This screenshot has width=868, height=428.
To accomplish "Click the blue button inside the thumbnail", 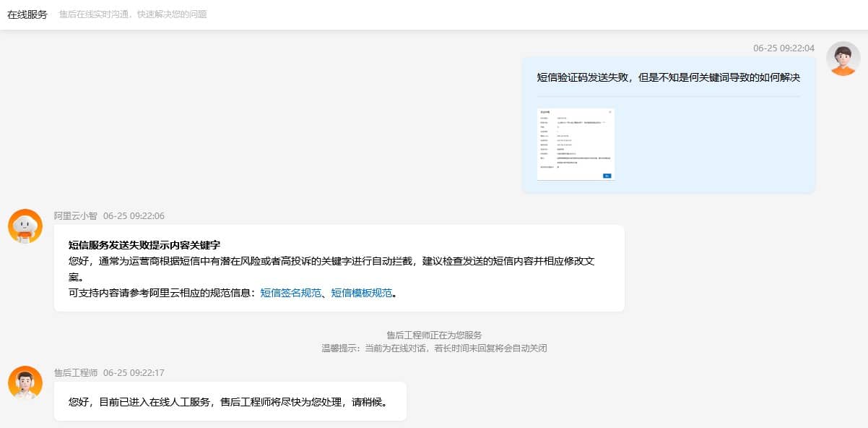I will click(x=607, y=175).
